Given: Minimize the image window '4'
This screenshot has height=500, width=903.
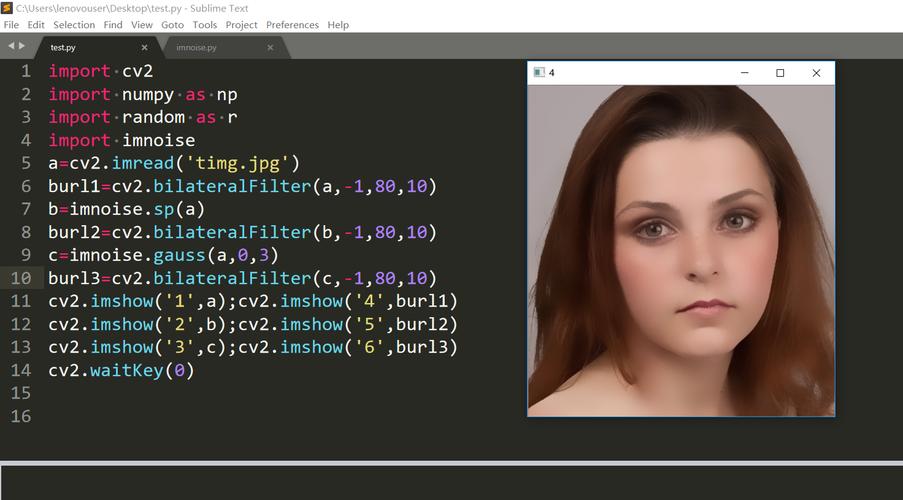Looking at the screenshot, I should click(x=744, y=73).
